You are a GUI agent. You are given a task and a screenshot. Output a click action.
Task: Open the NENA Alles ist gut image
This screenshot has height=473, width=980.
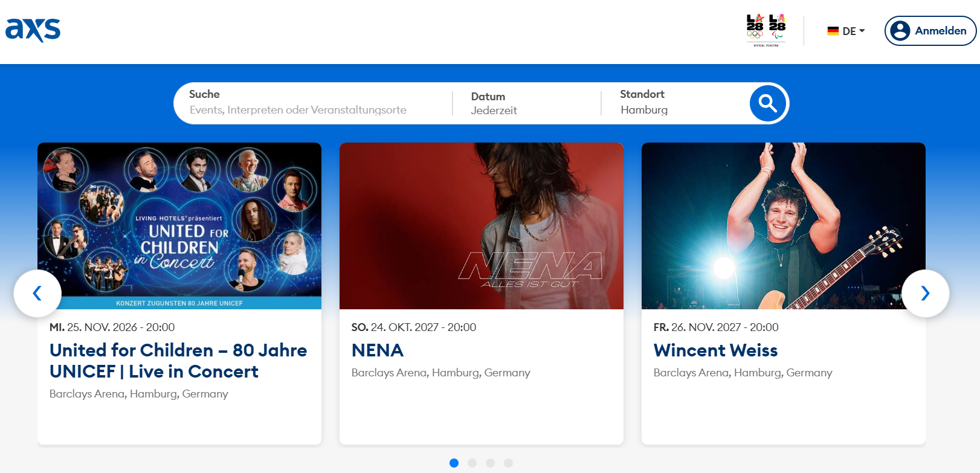pos(482,226)
